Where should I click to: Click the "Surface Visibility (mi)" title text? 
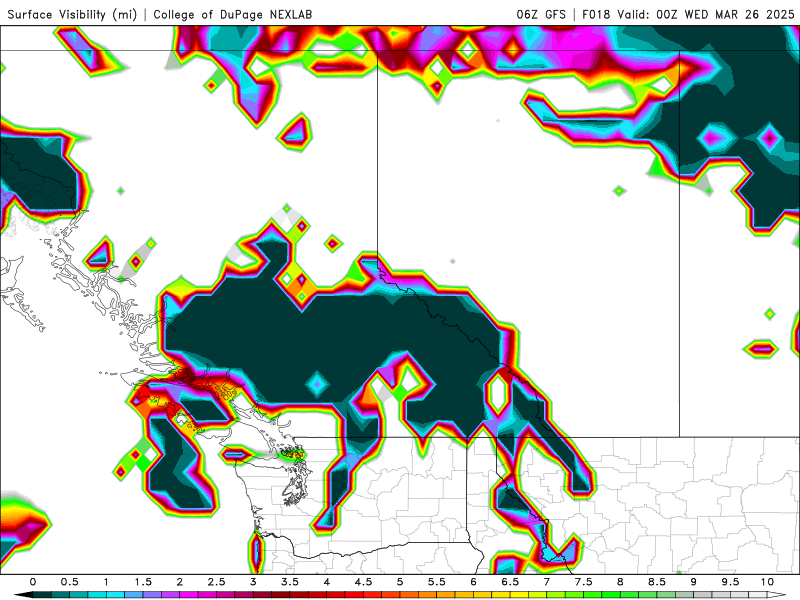[x=72, y=14]
